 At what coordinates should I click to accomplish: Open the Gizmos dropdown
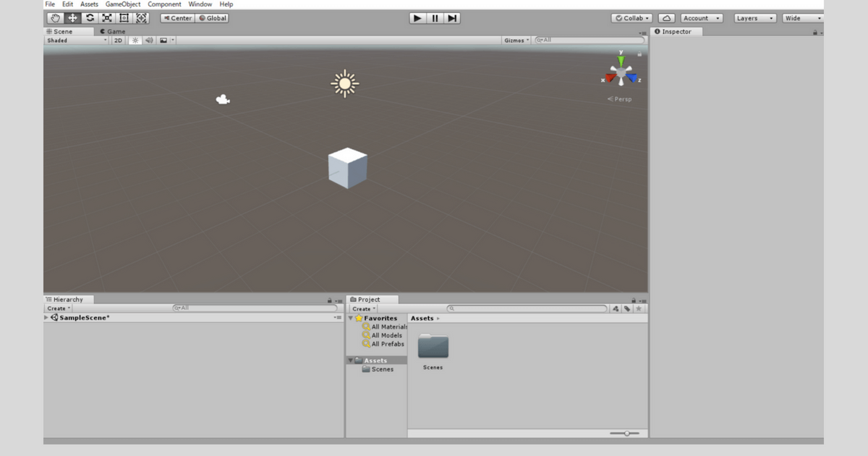coord(515,40)
